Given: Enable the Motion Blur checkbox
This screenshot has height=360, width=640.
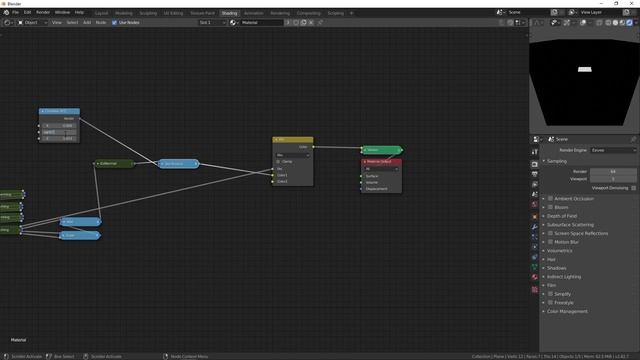Looking at the screenshot, I should tap(550, 242).
